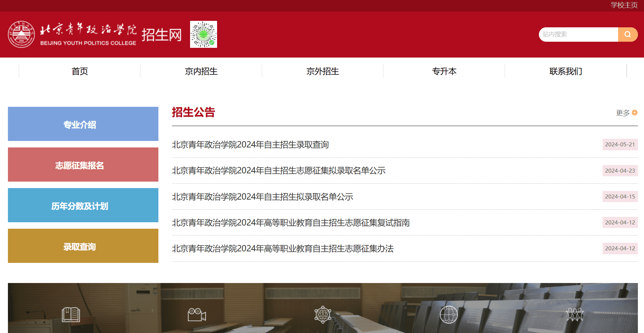Click the orange search magnifier button
This screenshot has width=644, height=333.
627,35
